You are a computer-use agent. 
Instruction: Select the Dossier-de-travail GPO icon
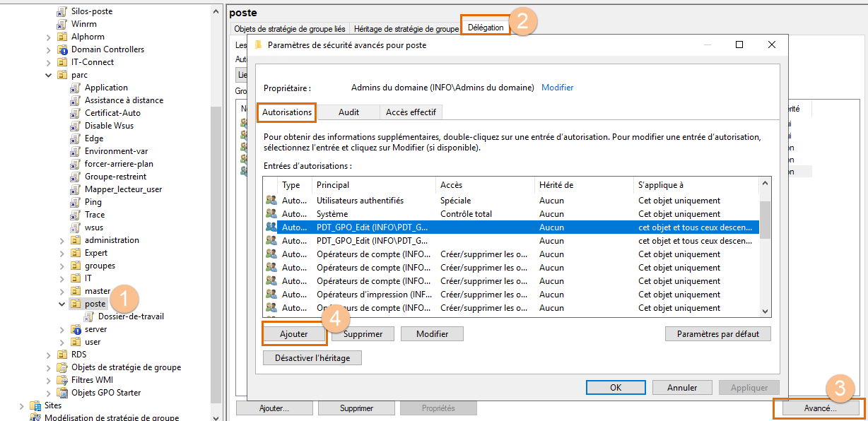[x=89, y=316]
